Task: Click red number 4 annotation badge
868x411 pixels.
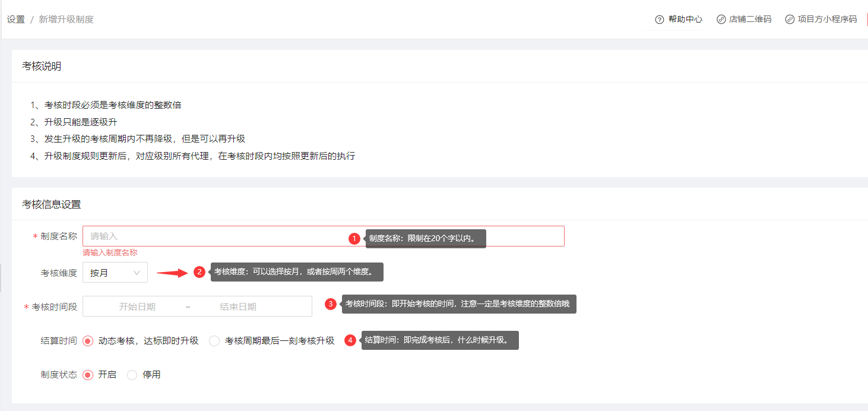Action: pos(350,340)
